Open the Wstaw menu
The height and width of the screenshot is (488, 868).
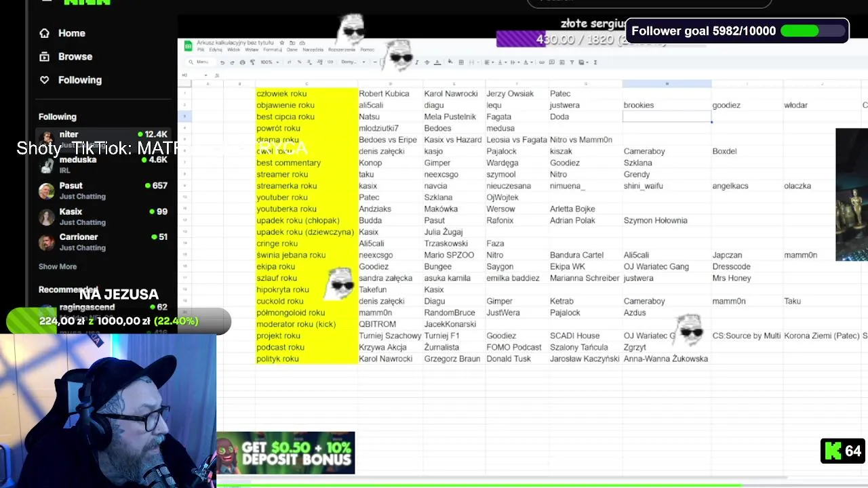point(252,49)
